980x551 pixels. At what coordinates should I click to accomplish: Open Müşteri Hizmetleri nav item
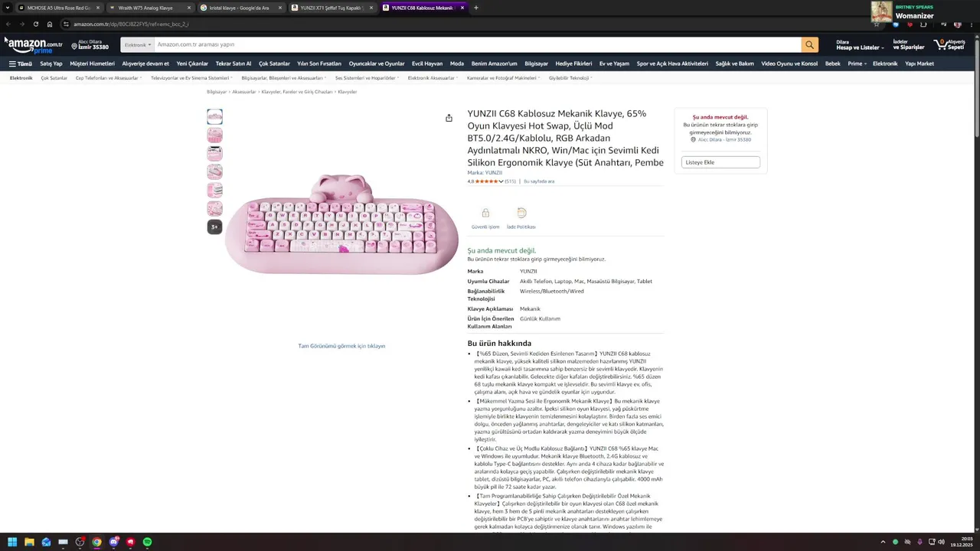93,64
